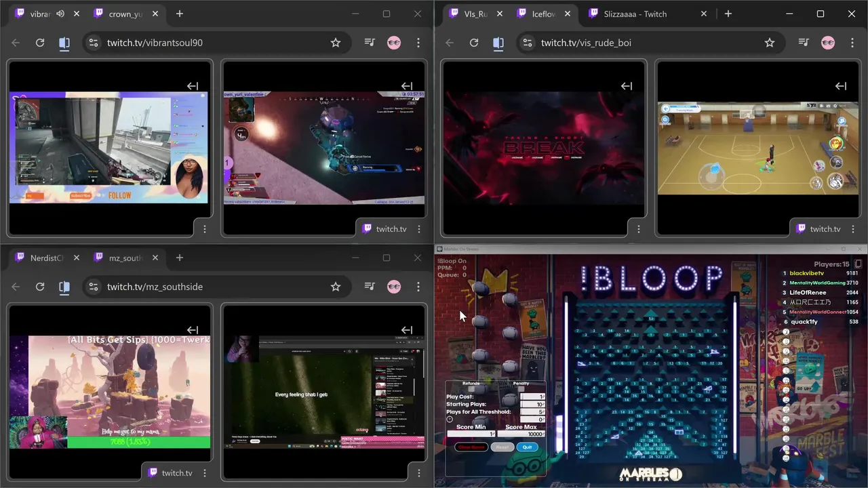Viewport: 868px width, 488px height.
Task: Select the Vis_Ru tab
Action: (476, 14)
